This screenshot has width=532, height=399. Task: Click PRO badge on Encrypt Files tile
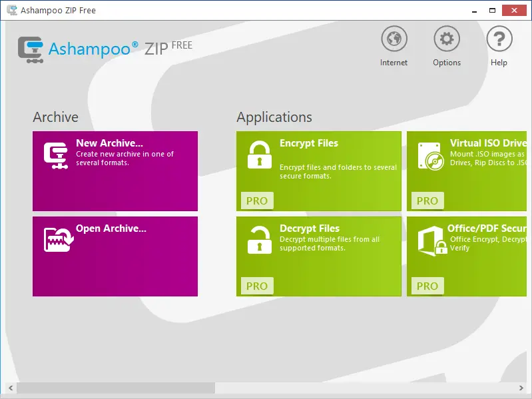click(257, 200)
